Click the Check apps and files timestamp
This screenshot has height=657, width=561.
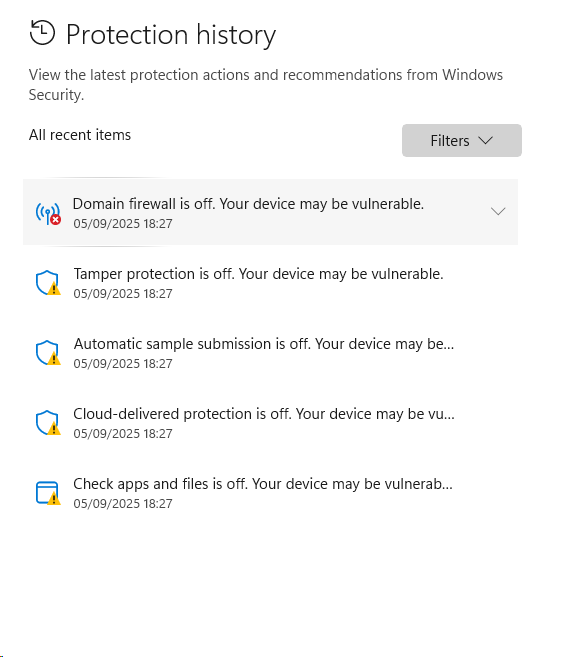(123, 504)
